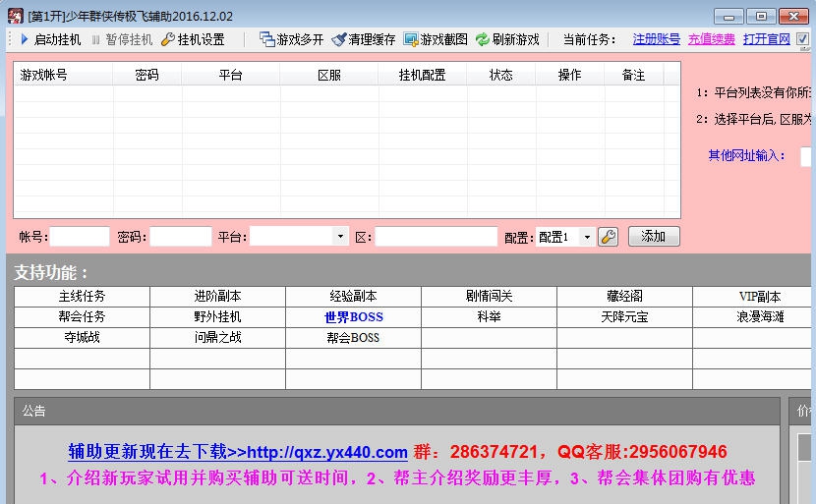Click the 主线任务 cell

click(x=82, y=297)
